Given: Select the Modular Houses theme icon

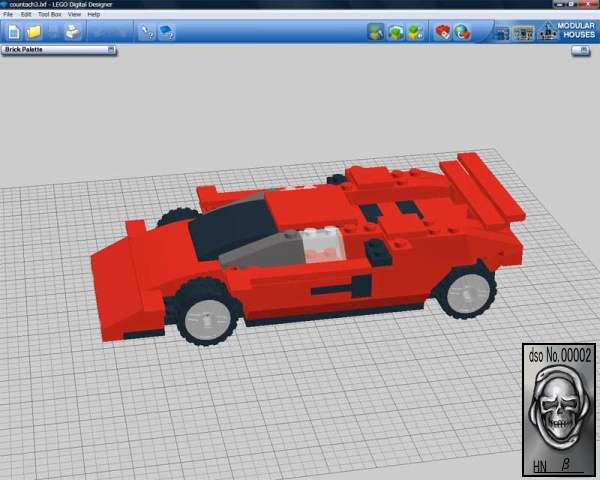Looking at the screenshot, I should 548,31.
